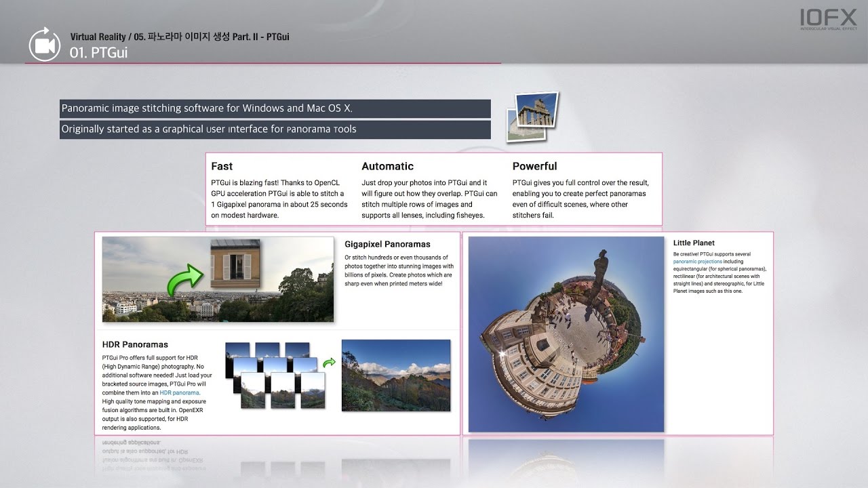
Task: Click the 'Automatic' heading
Action: tap(387, 166)
